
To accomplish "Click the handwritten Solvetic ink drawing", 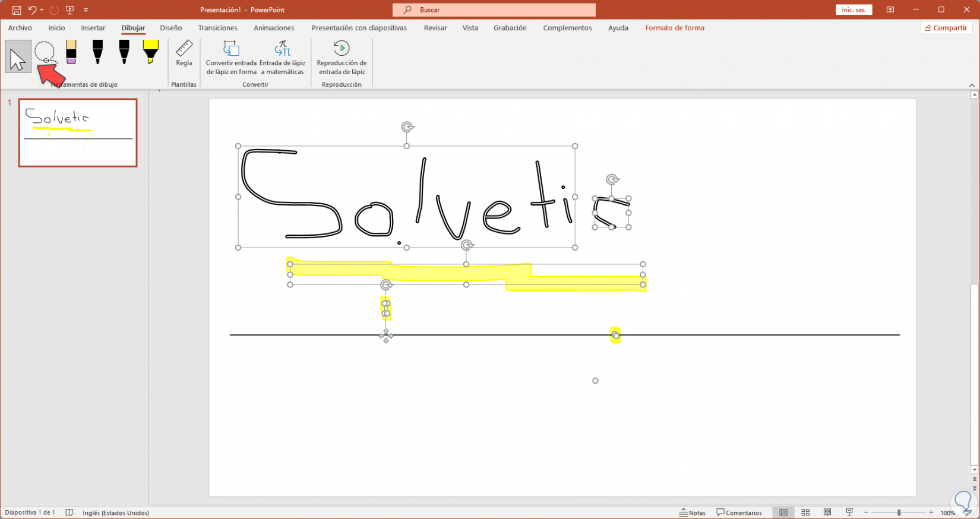I will (x=406, y=196).
